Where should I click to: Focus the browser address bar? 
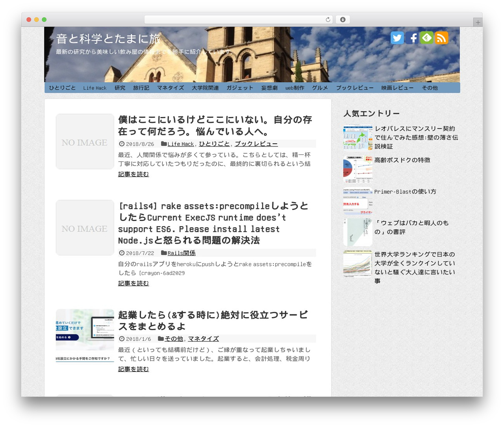click(x=239, y=20)
